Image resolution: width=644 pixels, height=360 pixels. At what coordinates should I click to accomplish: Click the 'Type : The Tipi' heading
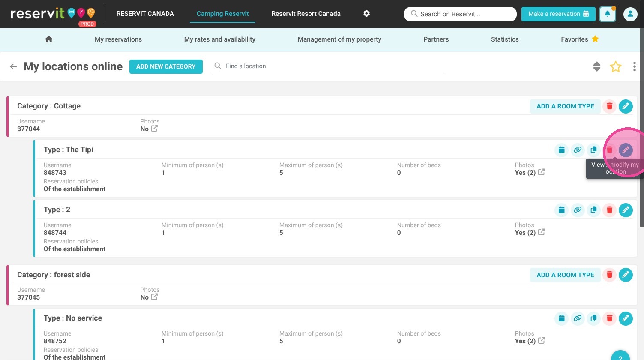(68, 150)
